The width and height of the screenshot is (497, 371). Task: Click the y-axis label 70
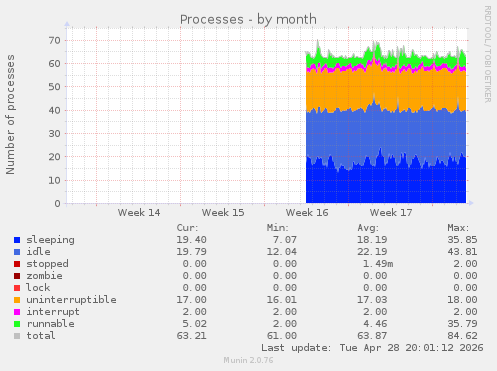pyautogui.click(x=54, y=41)
